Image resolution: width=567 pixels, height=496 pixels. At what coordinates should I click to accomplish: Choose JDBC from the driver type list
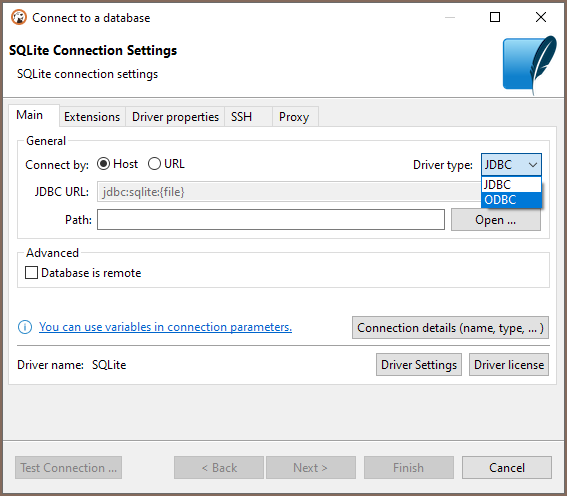(x=511, y=185)
